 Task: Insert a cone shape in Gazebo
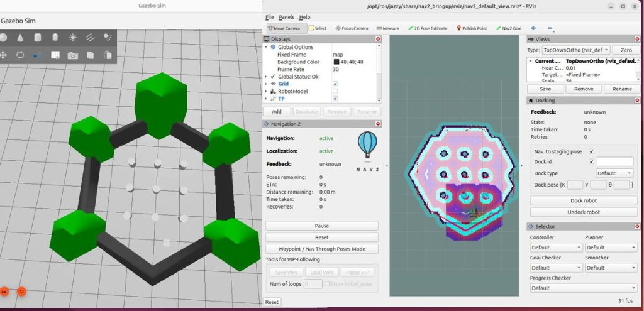(19, 38)
